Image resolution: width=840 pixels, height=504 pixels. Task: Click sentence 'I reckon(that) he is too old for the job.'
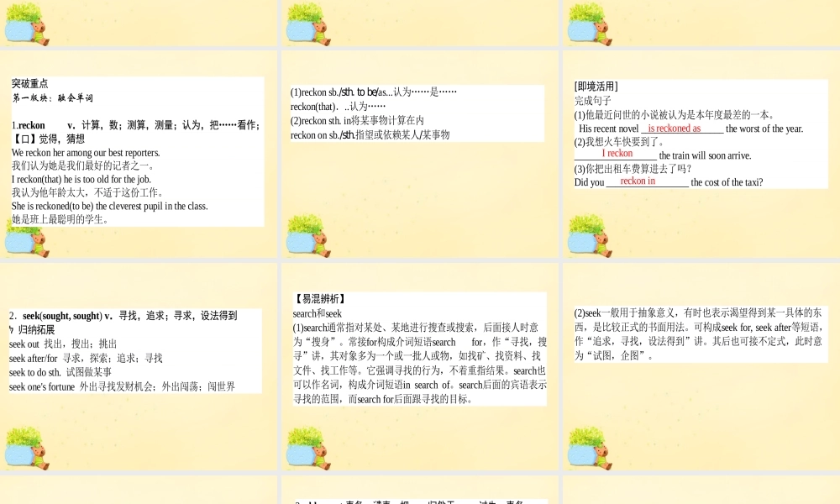[81, 180]
